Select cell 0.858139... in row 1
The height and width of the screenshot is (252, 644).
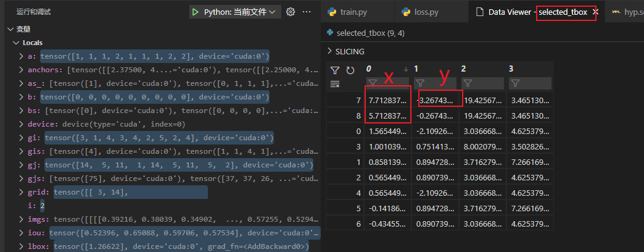tap(387, 162)
